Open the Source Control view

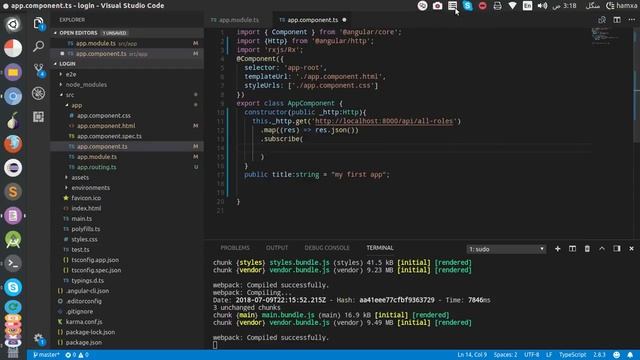(x=39, y=70)
